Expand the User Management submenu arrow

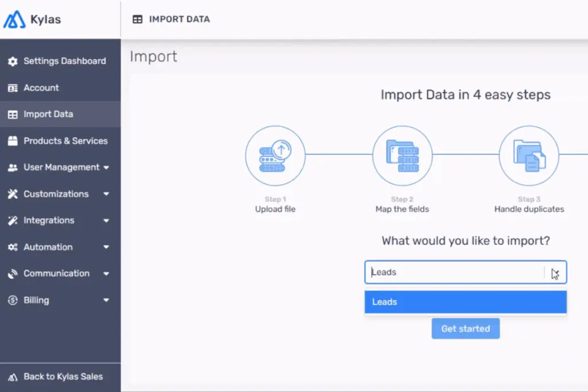point(106,168)
